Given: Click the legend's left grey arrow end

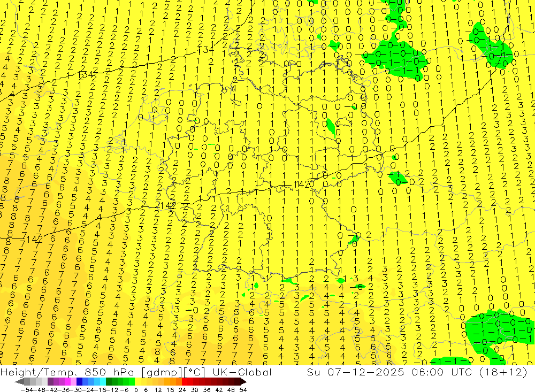Looking at the screenshot, I should point(19,382).
